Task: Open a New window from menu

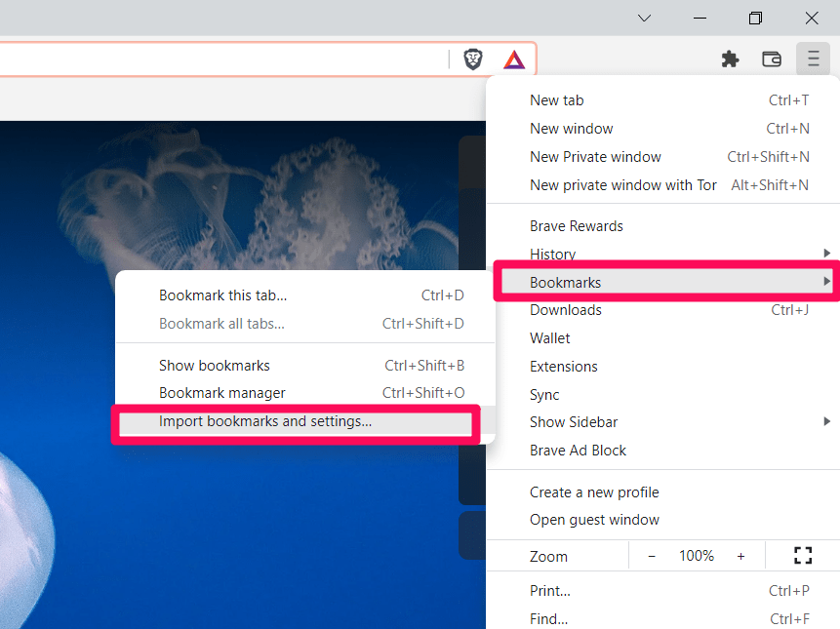Action: point(662,129)
